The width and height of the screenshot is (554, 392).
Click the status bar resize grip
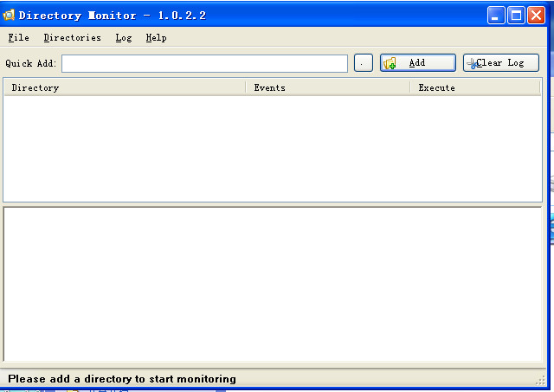540,380
